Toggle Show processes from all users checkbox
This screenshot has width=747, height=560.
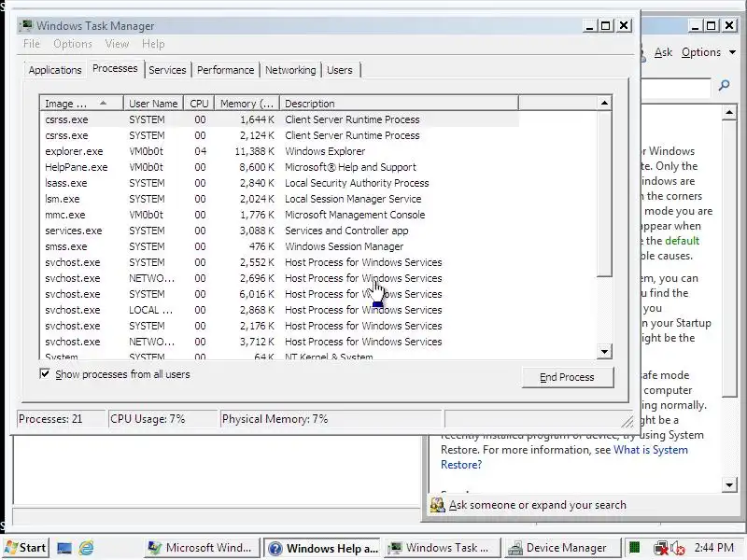(x=45, y=374)
